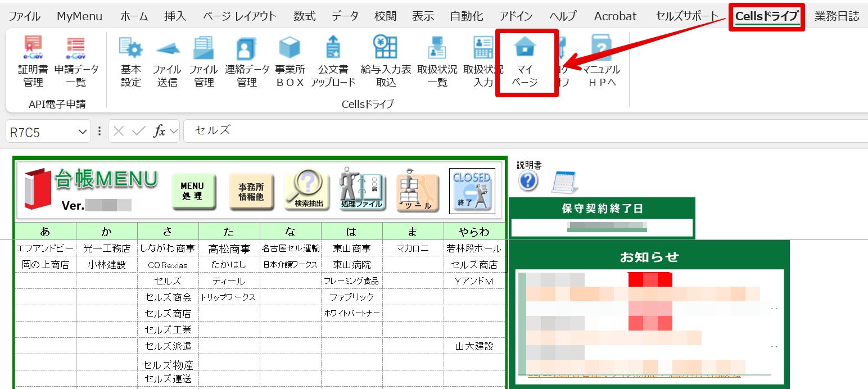The image size is (868, 389).
Task: Select the しながわ商事 cell
Action: click(x=168, y=248)
